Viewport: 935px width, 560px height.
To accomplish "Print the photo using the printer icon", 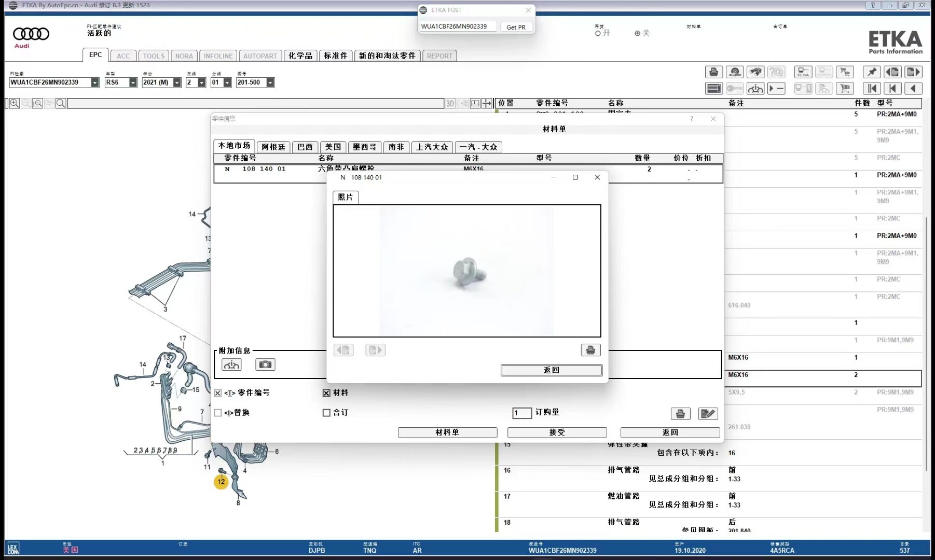I will click(x=590, y=350).
